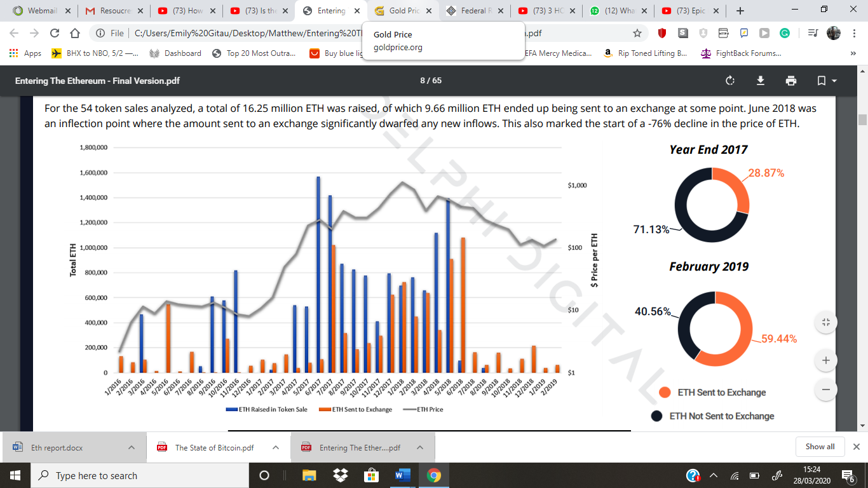The width and height of the screenshot is (868, 488).
Task: Open the Chrome profile avatar
Action: (834, 33)
